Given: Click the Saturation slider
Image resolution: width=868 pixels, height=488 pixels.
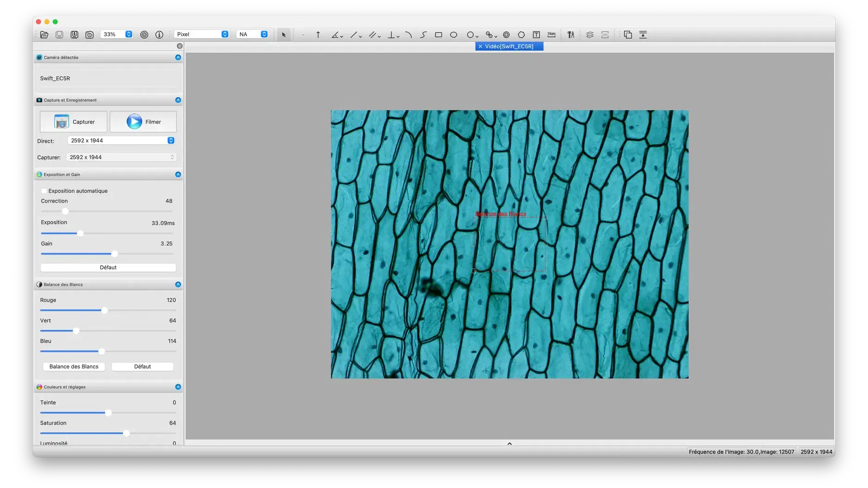Looking at the screenshot, I should click(x=108, y=434).
